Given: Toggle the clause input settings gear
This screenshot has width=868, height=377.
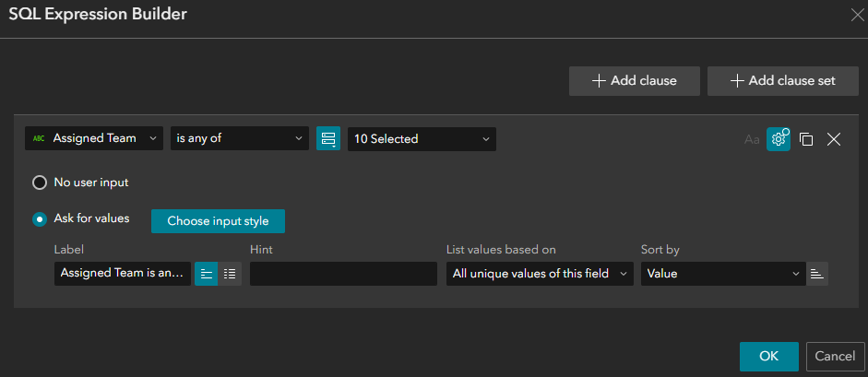Looking at the screenshot, I should [779, 139].
